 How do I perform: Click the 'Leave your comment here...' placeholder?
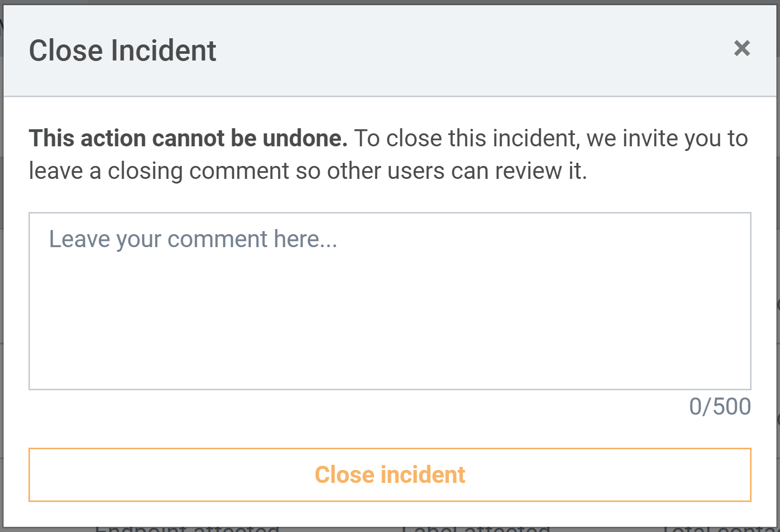(x=193, y=239)
